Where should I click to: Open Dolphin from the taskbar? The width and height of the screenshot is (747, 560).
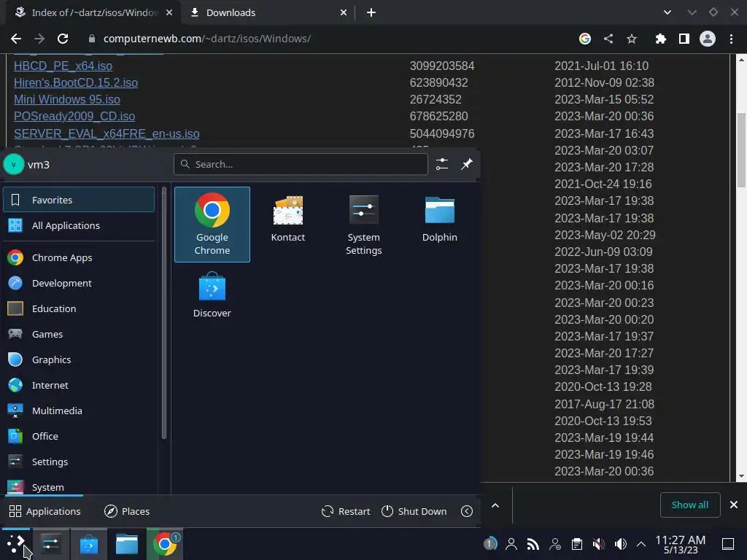point(127,544)
